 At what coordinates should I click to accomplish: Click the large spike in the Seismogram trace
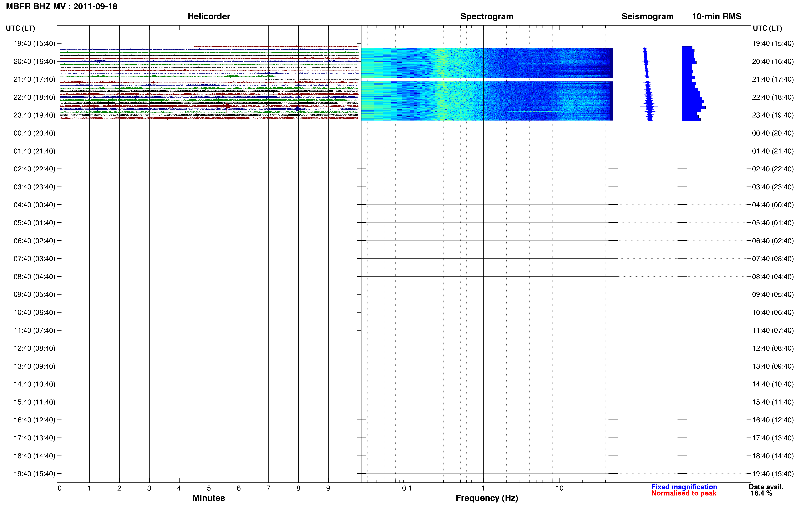coord(646,107)
